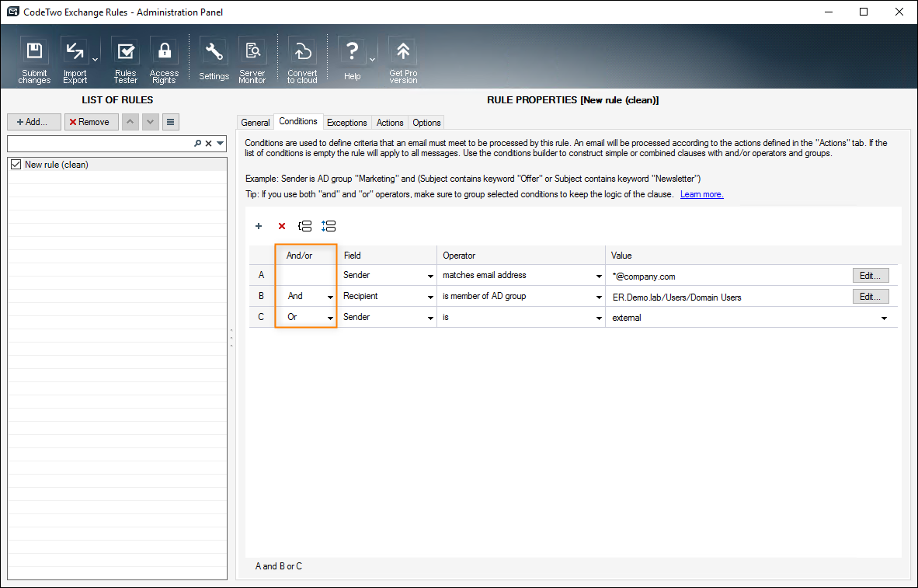The width and height of the screenshot is (918, 588).
Task: Maximize the Administration Panel window
Action: [x=864, y=12]
